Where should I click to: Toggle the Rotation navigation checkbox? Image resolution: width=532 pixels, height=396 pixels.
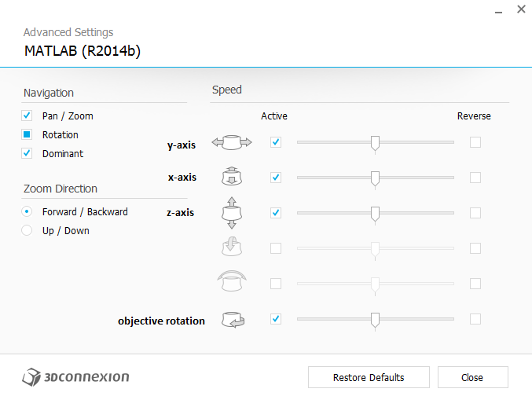tap(27, 134)
